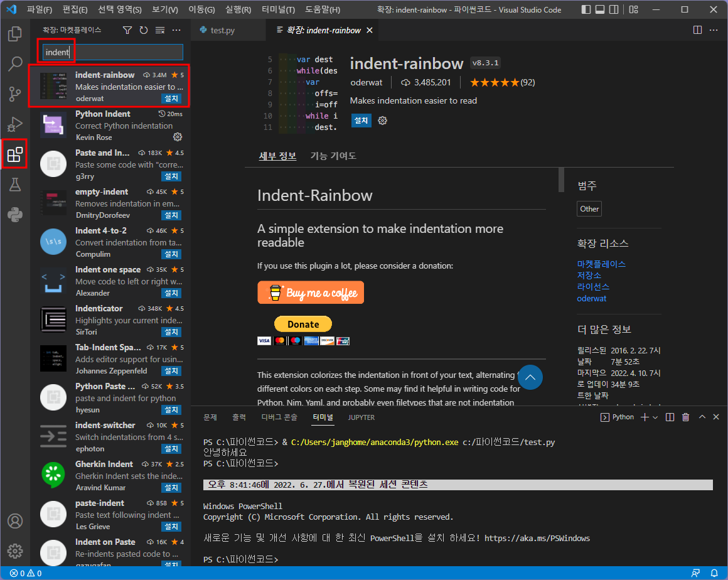Switch to the 출력 panel tab
Screen dimensions: 728x580
click(x=238, y=417)
